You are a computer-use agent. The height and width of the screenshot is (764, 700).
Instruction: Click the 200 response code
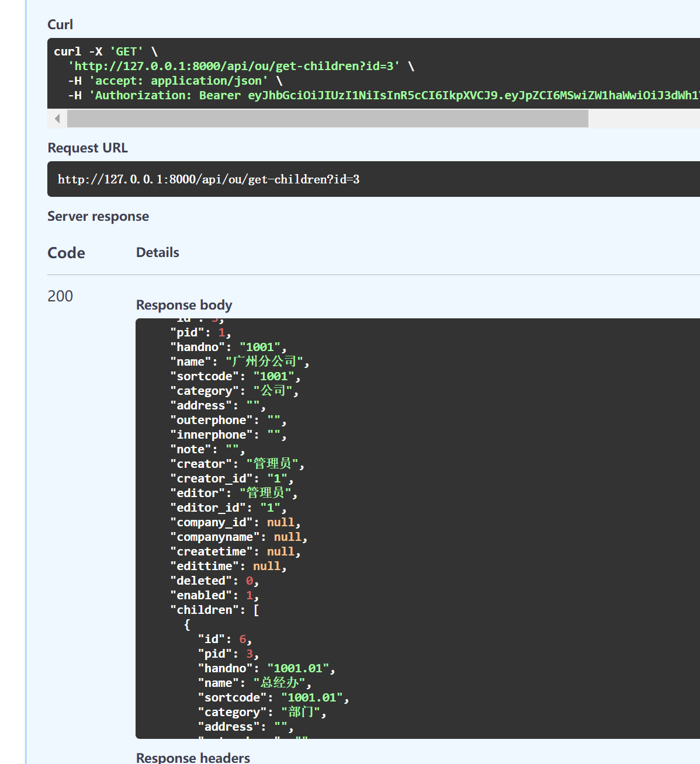(60, 296)
